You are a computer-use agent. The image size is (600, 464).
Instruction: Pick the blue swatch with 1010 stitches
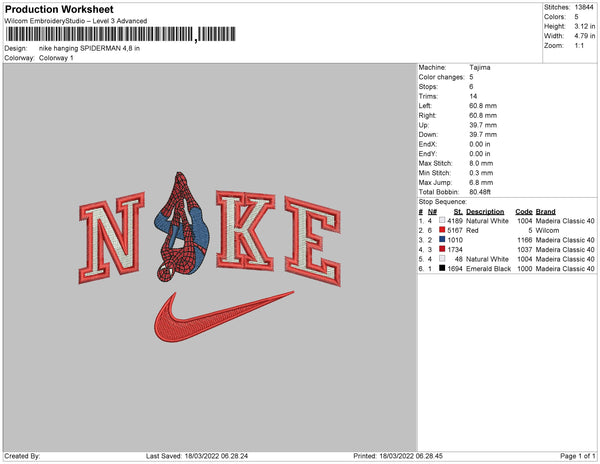coord(442,239)
